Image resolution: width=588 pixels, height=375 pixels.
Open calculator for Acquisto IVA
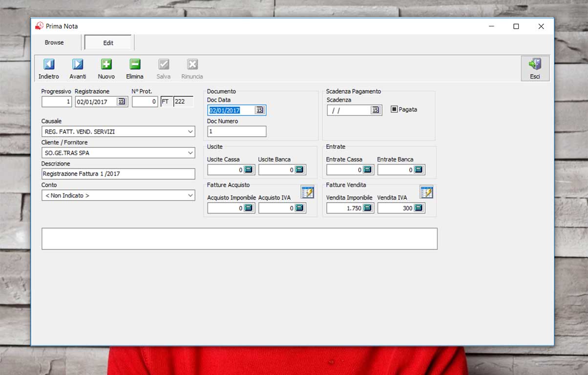pyautogui.click(x=299, y=208)
